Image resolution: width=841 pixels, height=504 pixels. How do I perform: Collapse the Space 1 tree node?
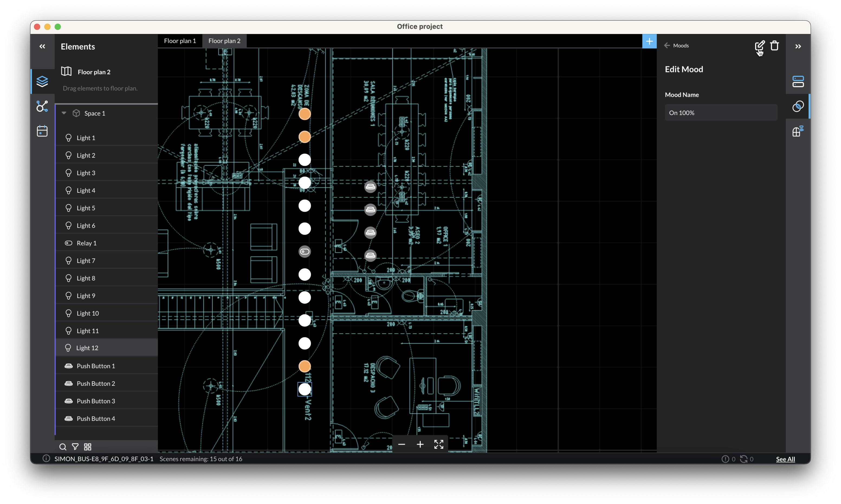pyautogui.click(x=64, y=113)
